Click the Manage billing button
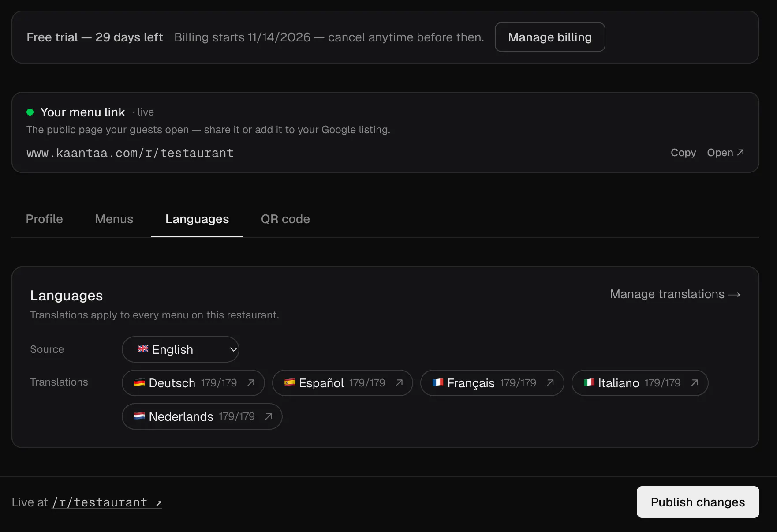The width and height of the screenshot is (777, 532). 550,37
